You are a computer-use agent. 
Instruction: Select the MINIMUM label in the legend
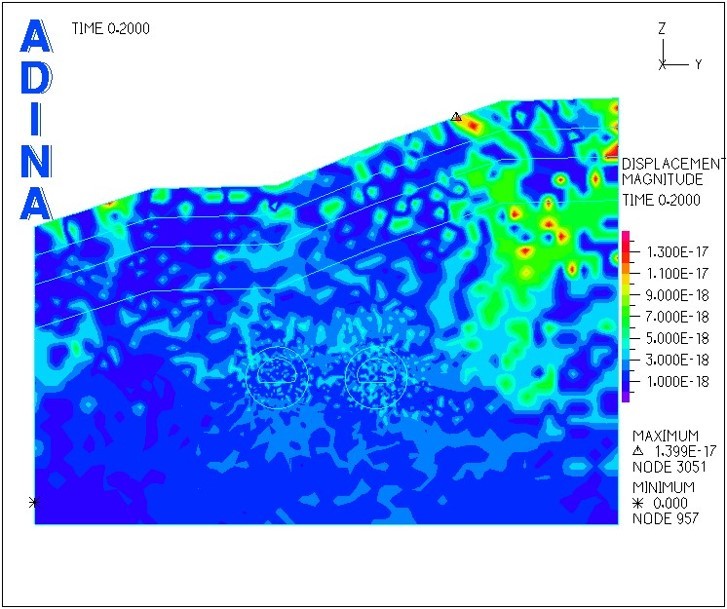pyautogui.click(x=662, y=486)
